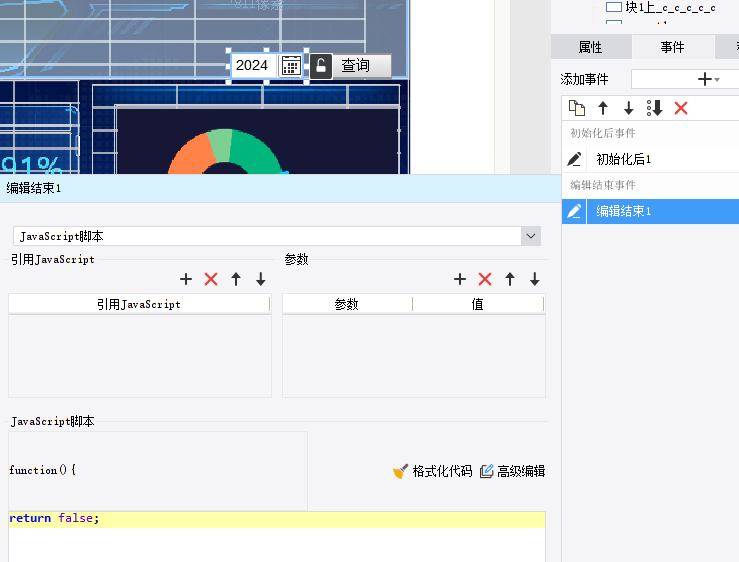The width and height of the screenshot is (739, 562).
Task: Delete selected event with red X
Action: click(x=681, y=108)
